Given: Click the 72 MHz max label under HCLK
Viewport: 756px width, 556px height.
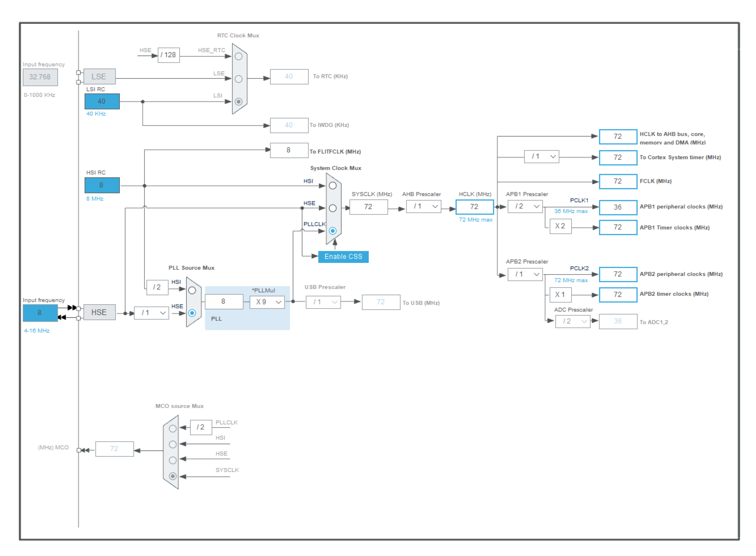Looking at the screenshot, I should click(x=475, y=220).
